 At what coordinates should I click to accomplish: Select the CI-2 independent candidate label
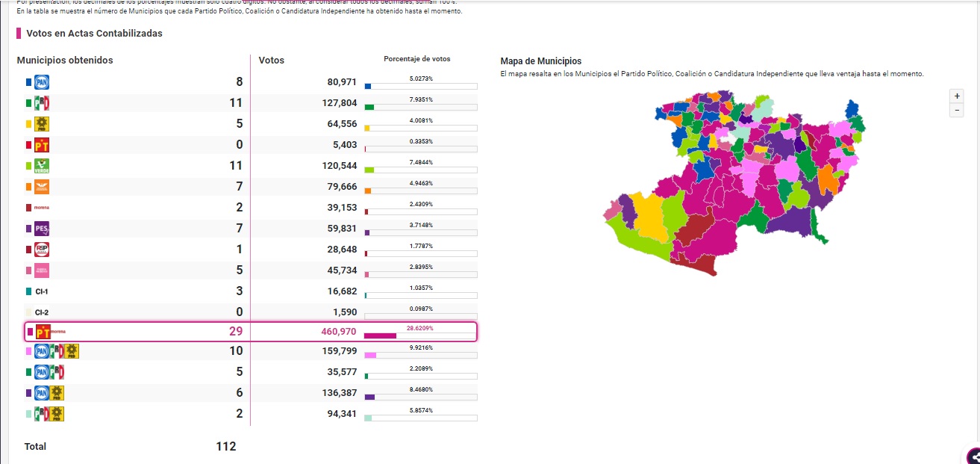coord(42,312)
